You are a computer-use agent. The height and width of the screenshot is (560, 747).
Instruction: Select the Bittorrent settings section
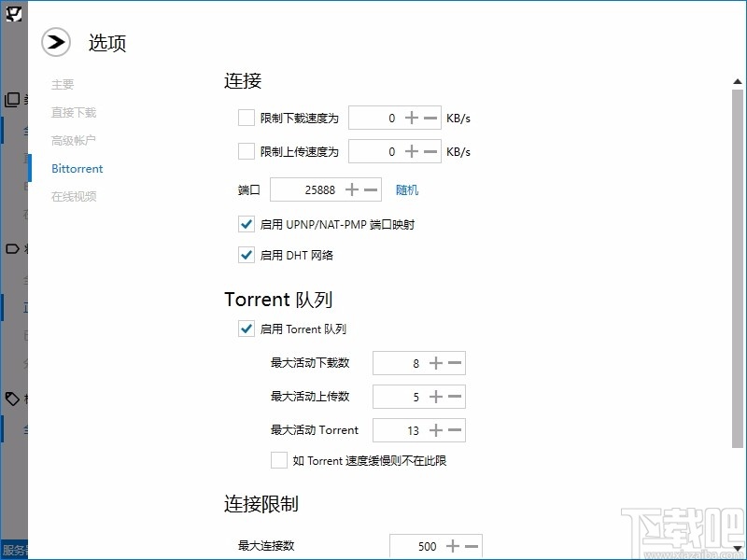[77, 168]
